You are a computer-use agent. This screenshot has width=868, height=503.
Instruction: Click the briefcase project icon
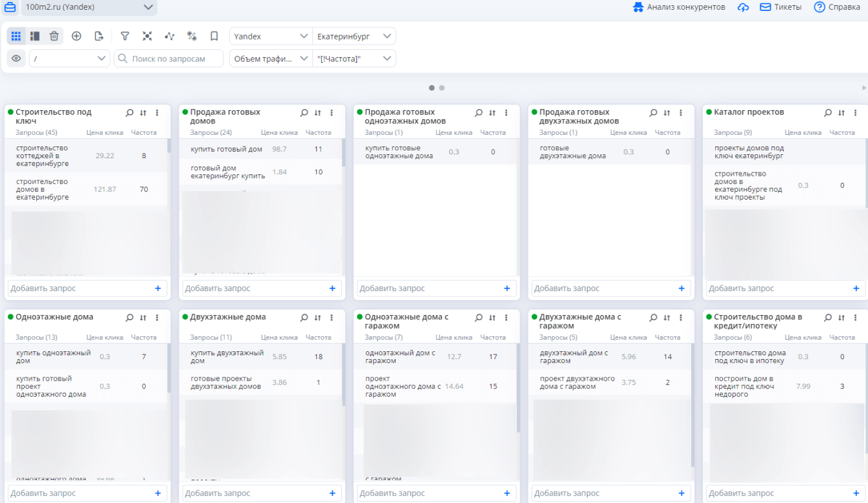tap(10, 7)
